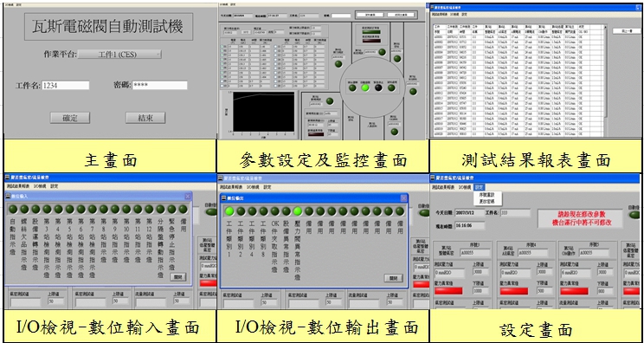Click the OK件夾取指示燈 LED in 數位輸出 dialog
This screenshot has height=343, width=644.
tap(274, 211)
